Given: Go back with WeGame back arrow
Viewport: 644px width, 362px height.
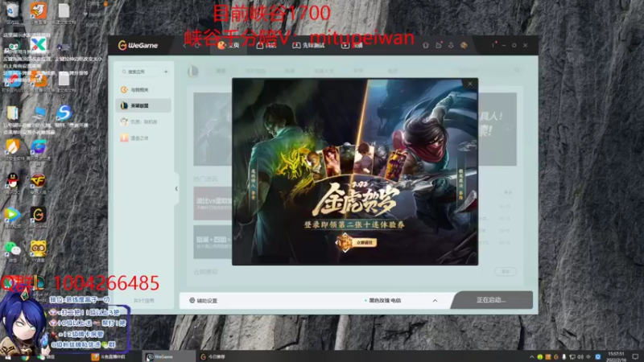Looking at the screenshot, I should [x=185, y=46].
